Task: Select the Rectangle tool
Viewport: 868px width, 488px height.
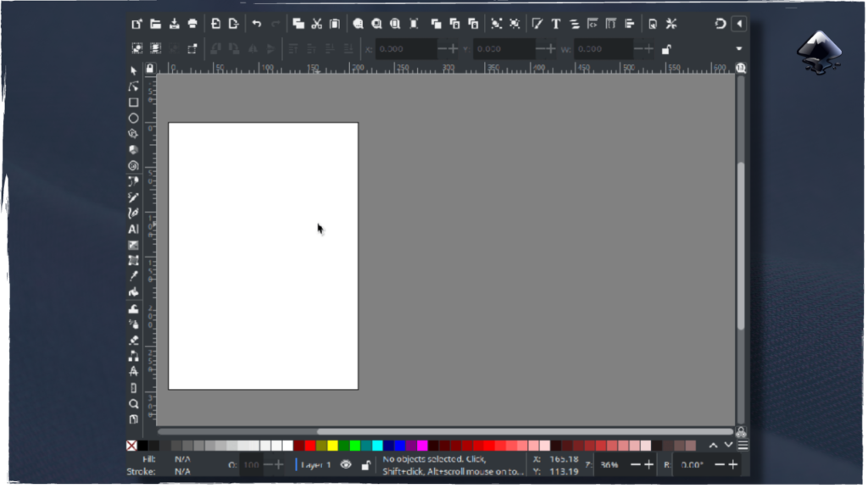Action: tap(133, 103)
